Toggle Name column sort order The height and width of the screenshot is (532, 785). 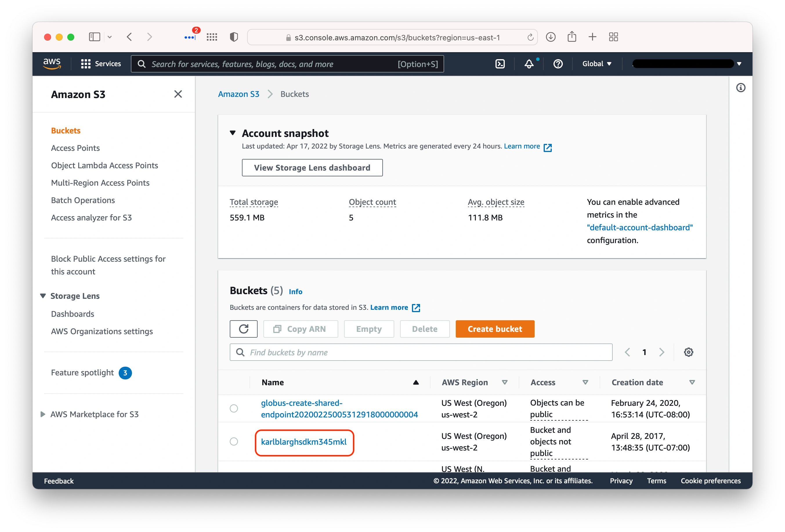coord(415,383)
